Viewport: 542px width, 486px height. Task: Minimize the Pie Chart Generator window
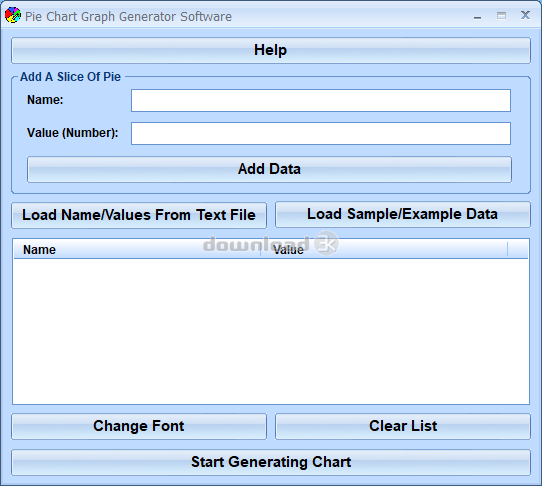(477, 16)
